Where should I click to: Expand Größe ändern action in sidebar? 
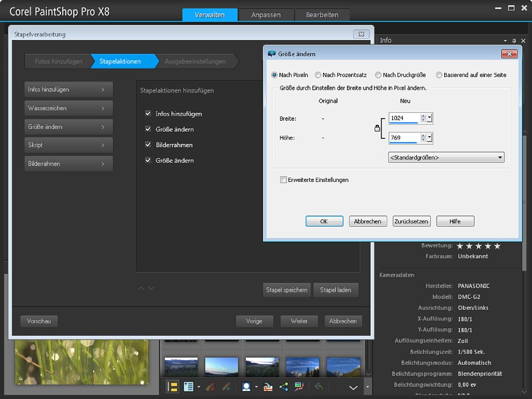[69, 127]
